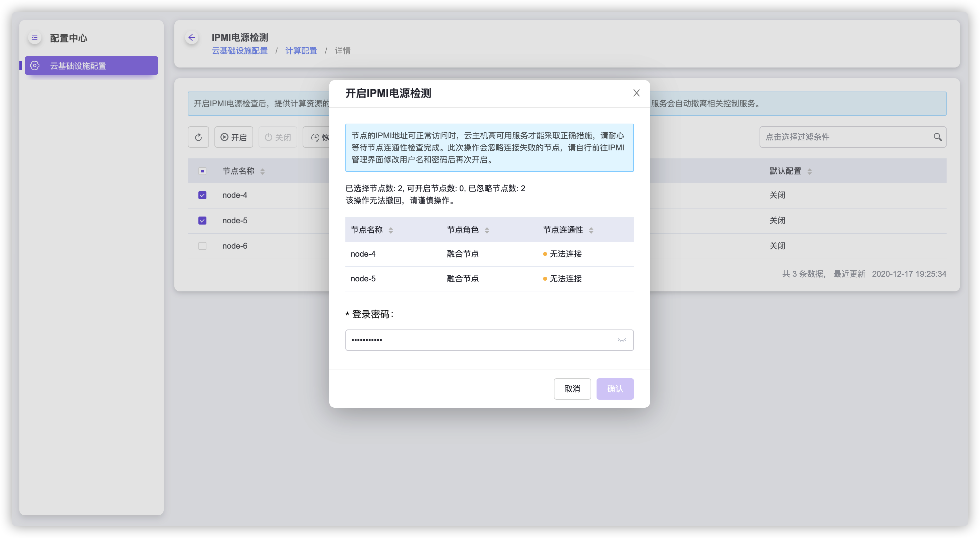Click the 取消 button
The width and height of the screenshot is (980, 538).
[572, 389]
